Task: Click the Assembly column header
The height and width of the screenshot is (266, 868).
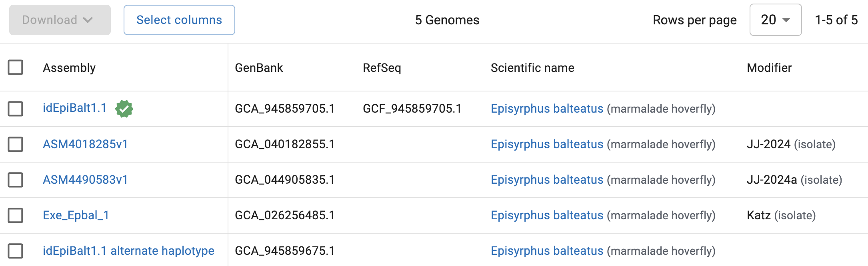Action: [x=69, y=68]
